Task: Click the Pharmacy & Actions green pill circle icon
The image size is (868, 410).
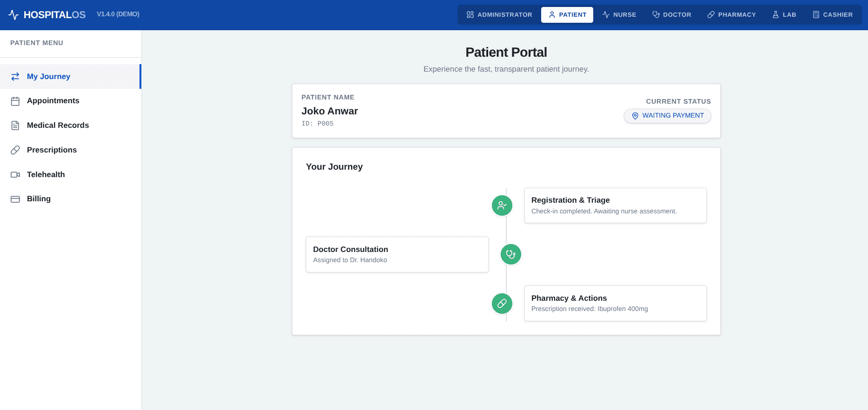Action: pyautogui.click(x=502, y=304)
